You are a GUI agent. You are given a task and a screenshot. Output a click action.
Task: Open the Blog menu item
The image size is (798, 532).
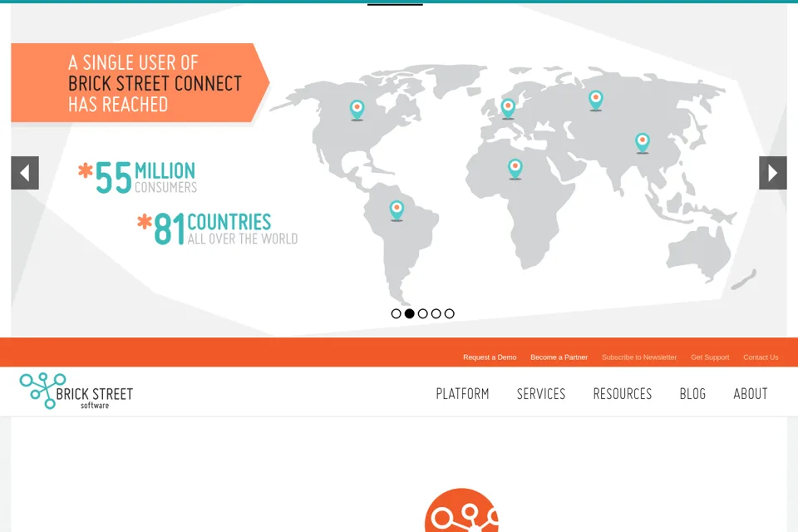click(692, 393)
